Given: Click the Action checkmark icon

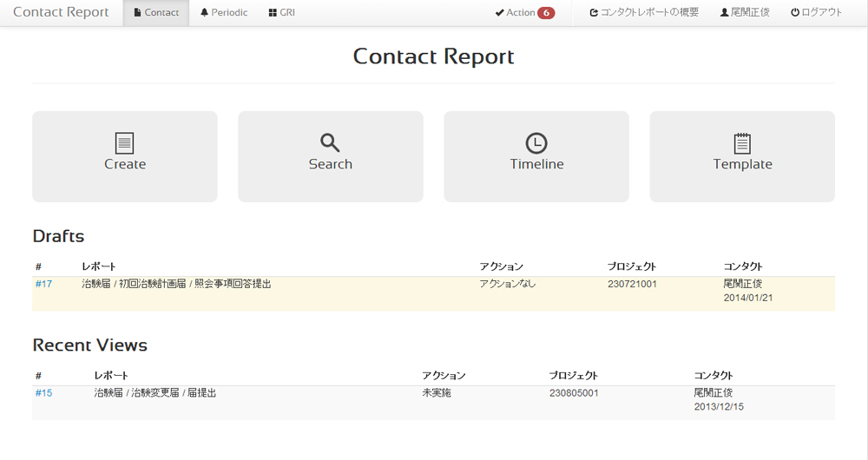Looking at the screenshot, I should coord(499,13).
